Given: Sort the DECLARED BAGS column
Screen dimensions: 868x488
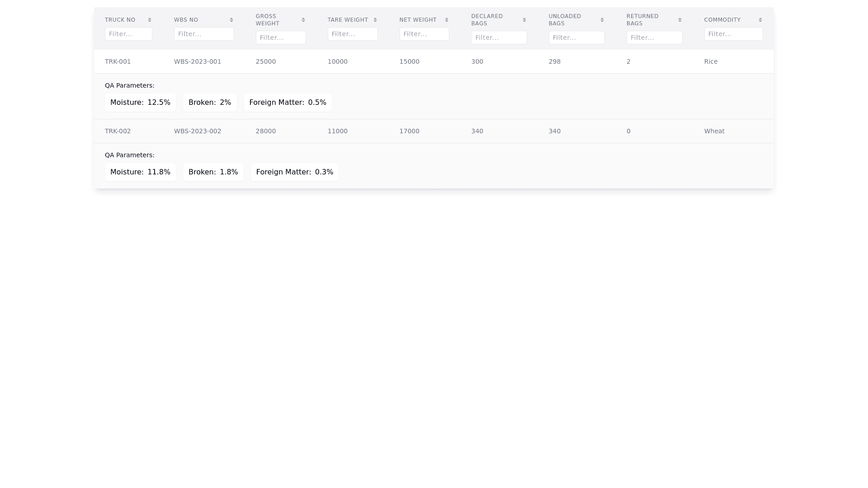Looking at the screenshot, I should coord(524,20).
